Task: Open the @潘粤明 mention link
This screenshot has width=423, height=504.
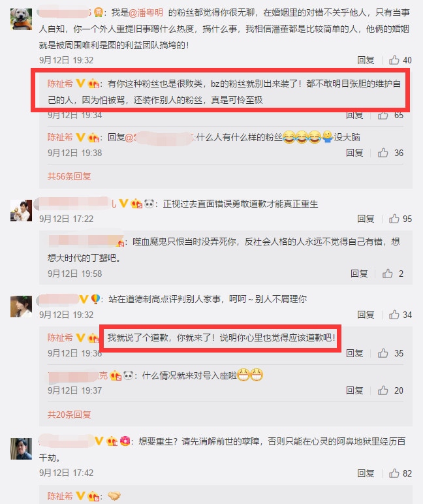Action: click(x=146, y=12)
